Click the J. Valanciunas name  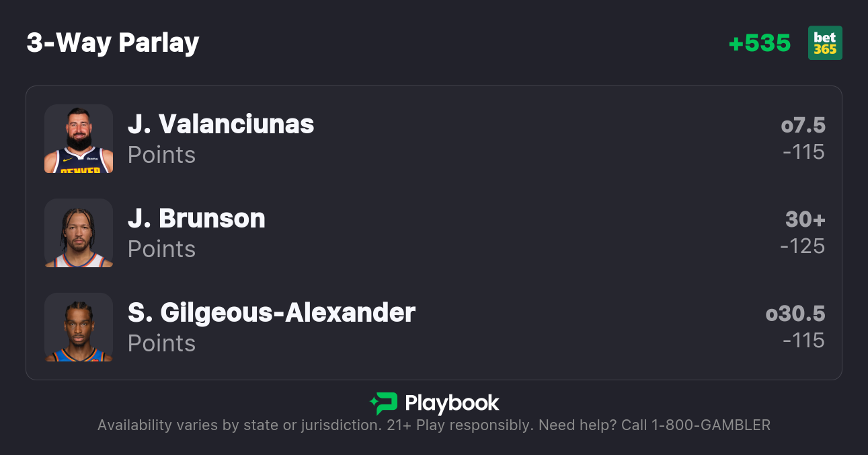[221, 125]
